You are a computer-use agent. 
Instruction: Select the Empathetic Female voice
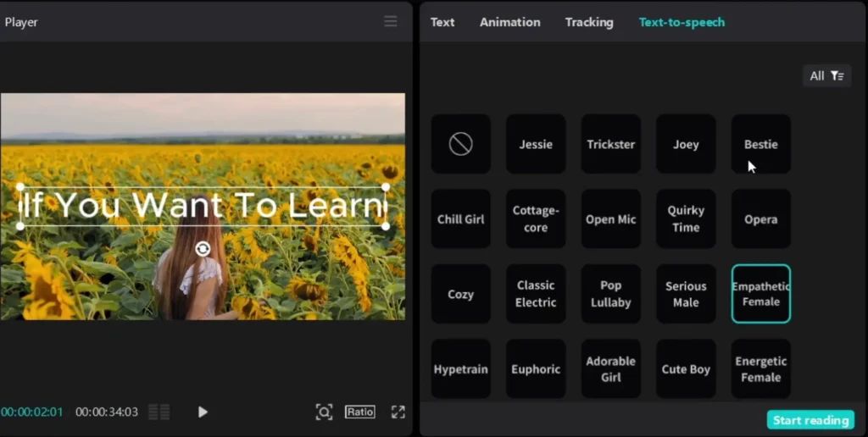point(760,294)
